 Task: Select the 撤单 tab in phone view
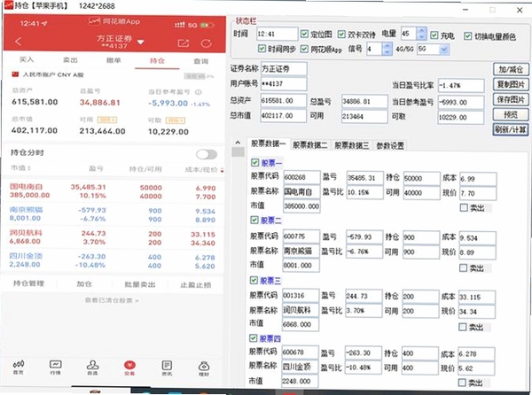point(113,60)
